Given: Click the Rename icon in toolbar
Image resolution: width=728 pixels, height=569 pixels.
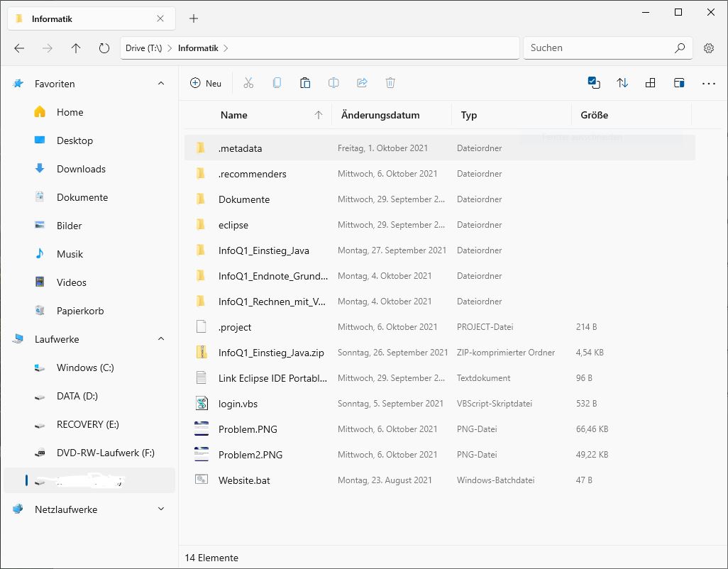Looking at the screenshot, I should [x=333, y=83].
